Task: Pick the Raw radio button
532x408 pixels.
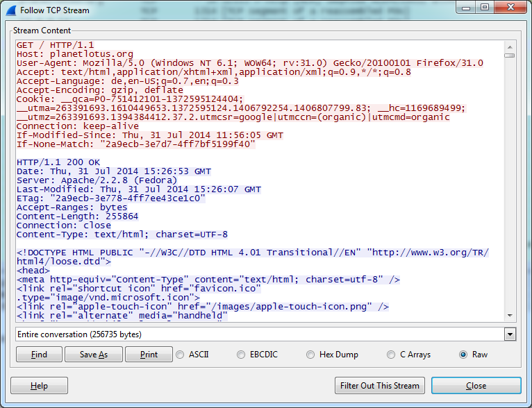Action: (x=463, y=355)
